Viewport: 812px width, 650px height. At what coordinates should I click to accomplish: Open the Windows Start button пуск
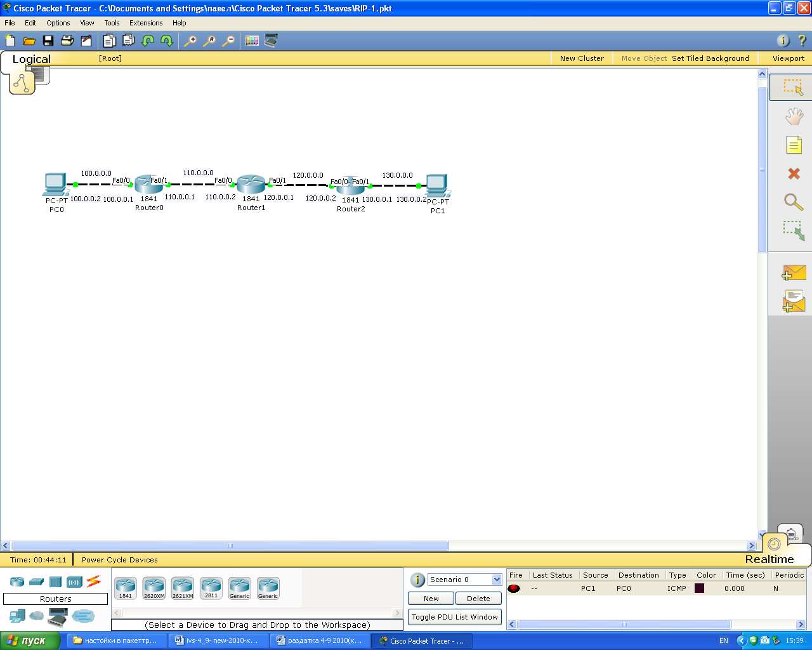click(30, 640)
